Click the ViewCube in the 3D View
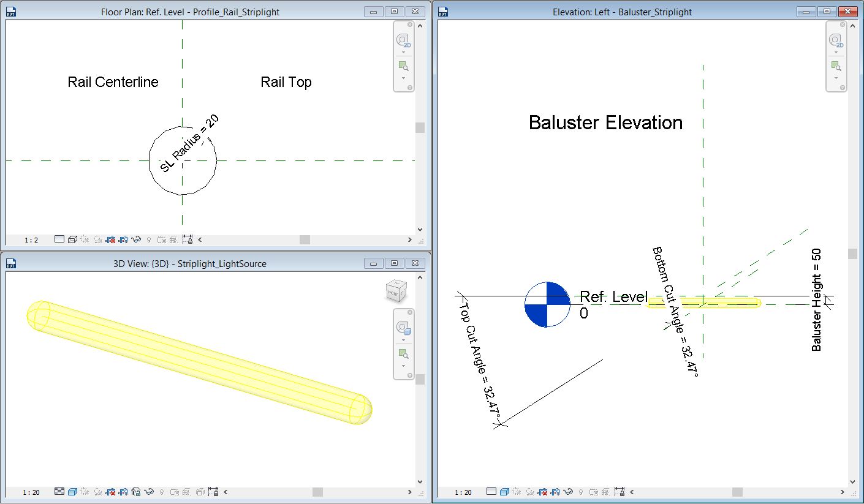Screen dimensions: 864x504 tap(395, 290)
